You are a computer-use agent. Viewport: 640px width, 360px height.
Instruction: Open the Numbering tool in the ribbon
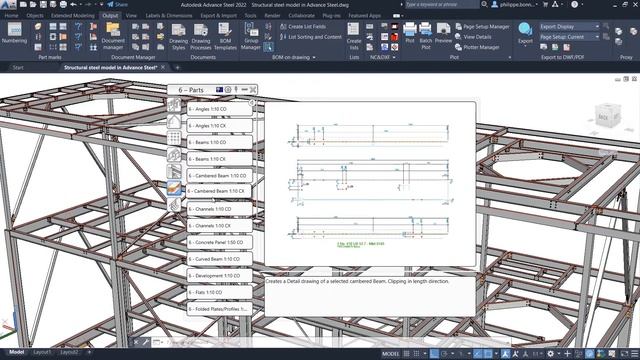point(14,33)
